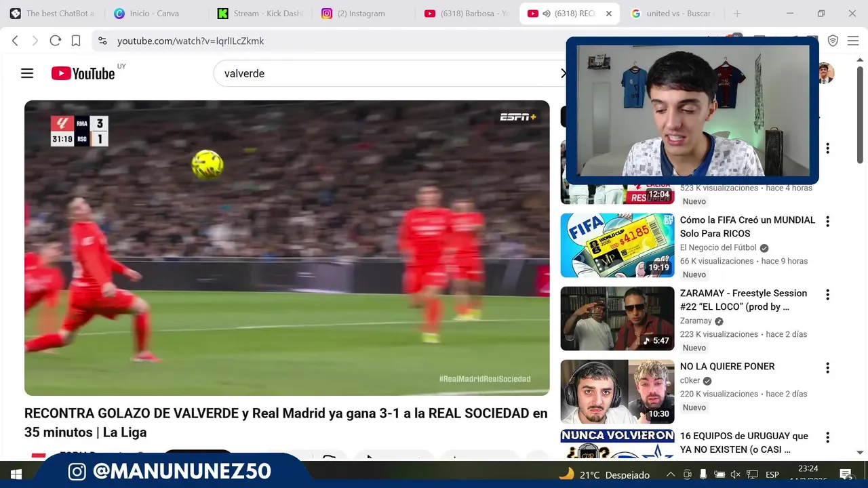Screen dimensions: 868x488
Task: Click the RECONTRA GOLAZO DE VALVERDE video title
Action: pos(285,423)
